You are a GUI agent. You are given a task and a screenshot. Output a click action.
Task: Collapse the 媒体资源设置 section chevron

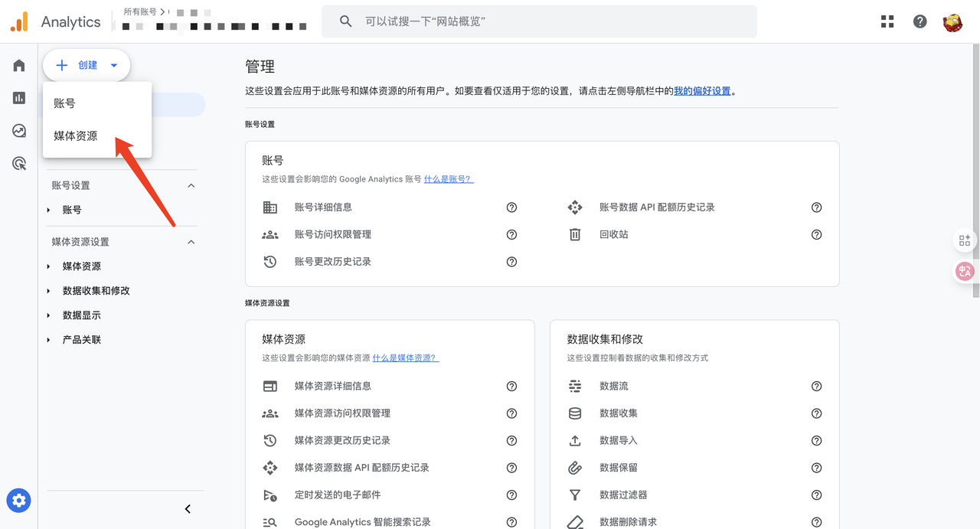coord(191,242)
